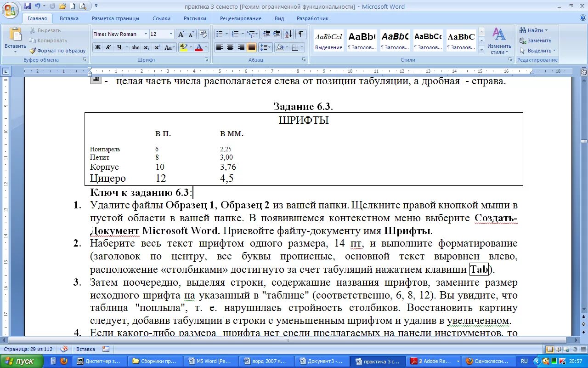Viewport: 588px width, 368px height.
Task: Toggle paragraph marks display (¶)
Action: coord(301,34)
